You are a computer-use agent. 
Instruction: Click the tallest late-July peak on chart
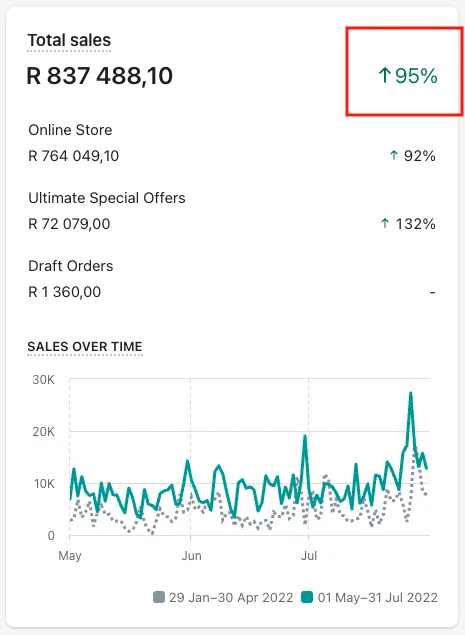411,393
